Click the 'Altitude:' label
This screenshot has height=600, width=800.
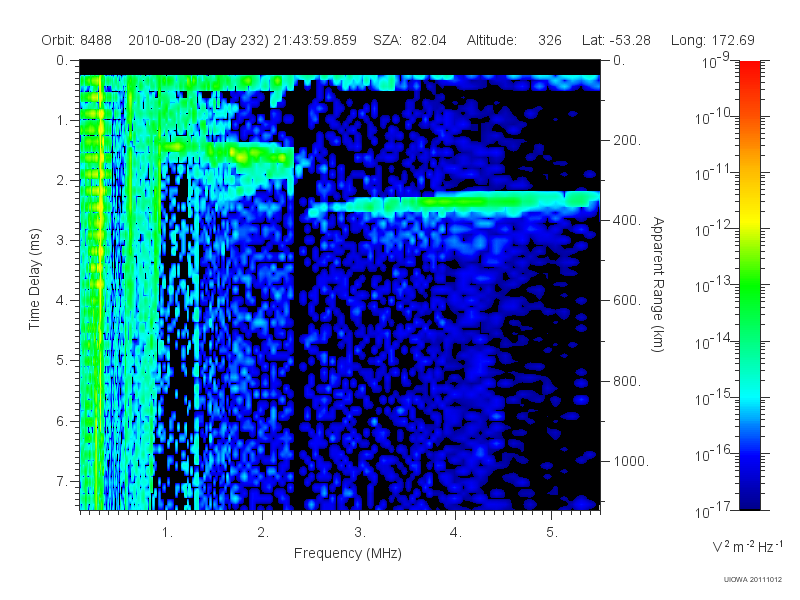492,40
